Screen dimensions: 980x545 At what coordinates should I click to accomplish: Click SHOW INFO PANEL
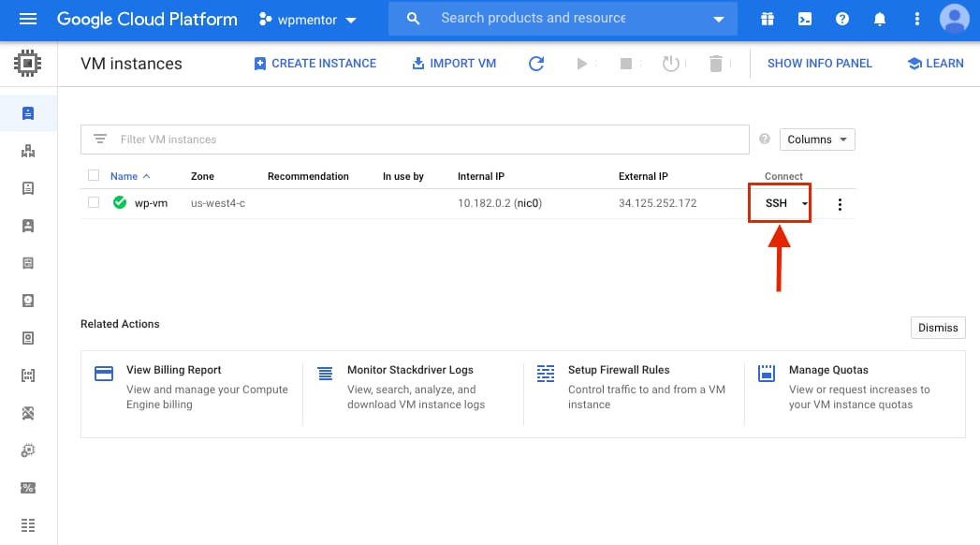(x=819, y=63)
